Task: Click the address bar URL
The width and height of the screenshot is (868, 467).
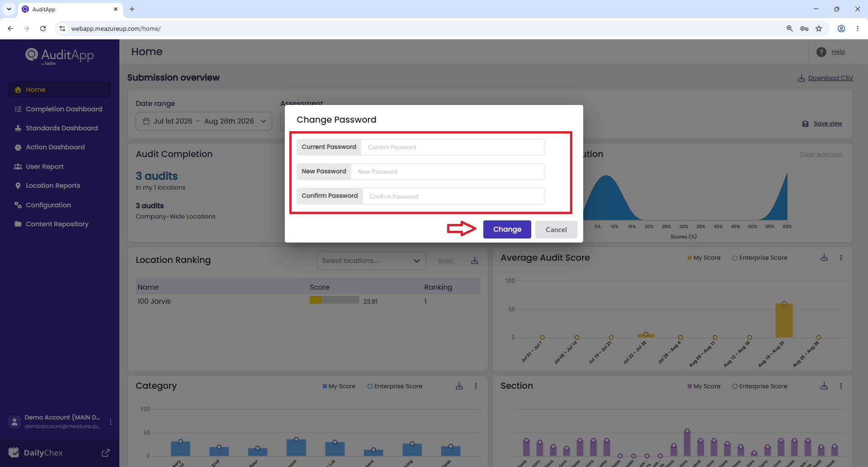Action: 116,29
